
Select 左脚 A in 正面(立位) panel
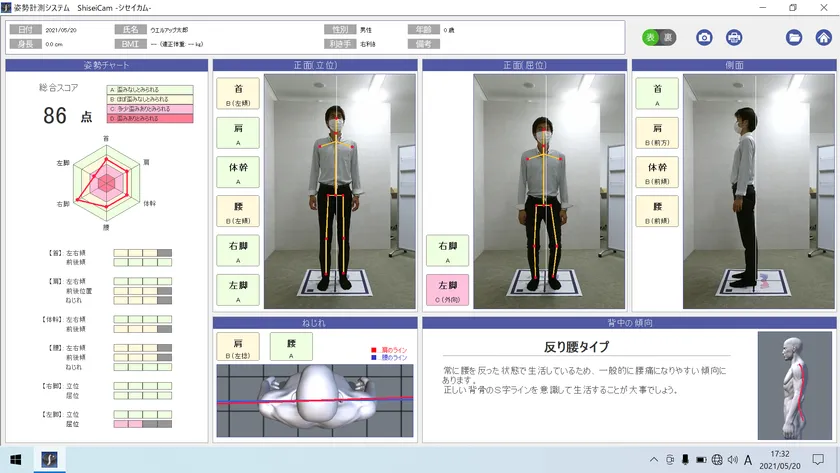238,290
